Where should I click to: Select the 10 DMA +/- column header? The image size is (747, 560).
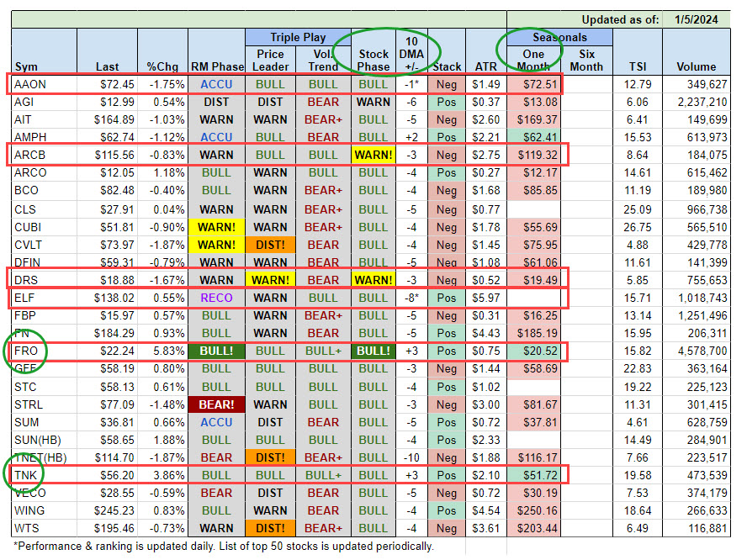click(x=411, y=52)
